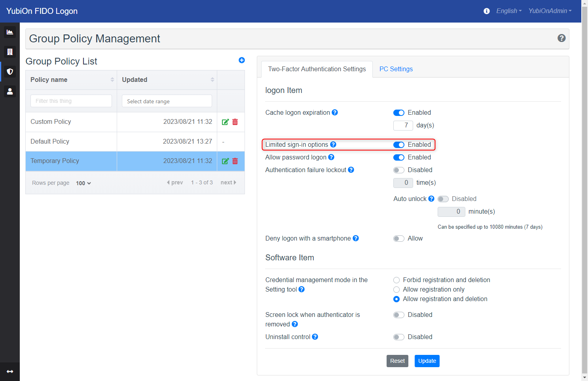Show help for Deny logon with a smartphone

pyautogui.click(x=356, y=238)
